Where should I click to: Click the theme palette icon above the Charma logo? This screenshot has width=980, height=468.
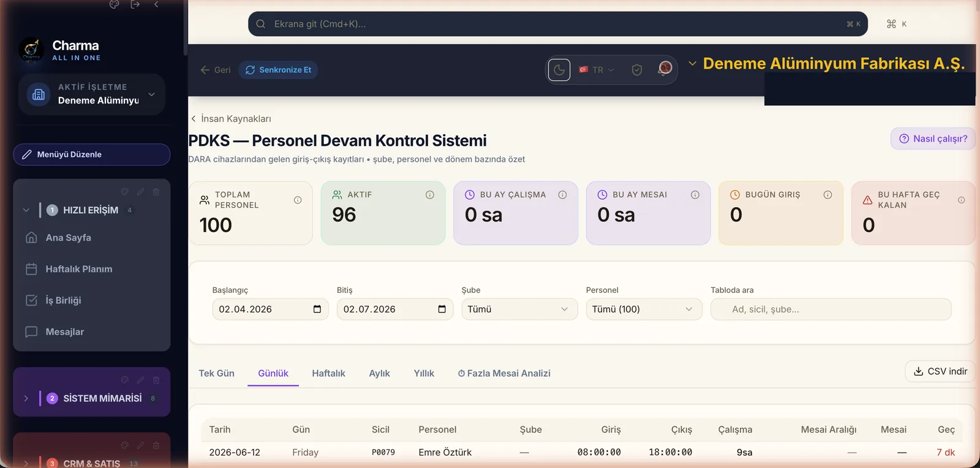click(114, 4)
